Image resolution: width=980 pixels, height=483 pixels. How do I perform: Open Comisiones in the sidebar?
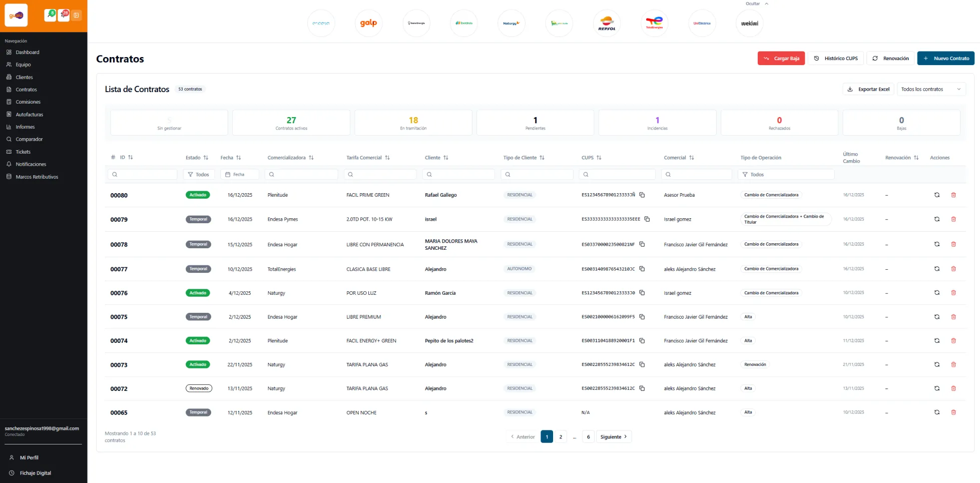coord(28,102)
